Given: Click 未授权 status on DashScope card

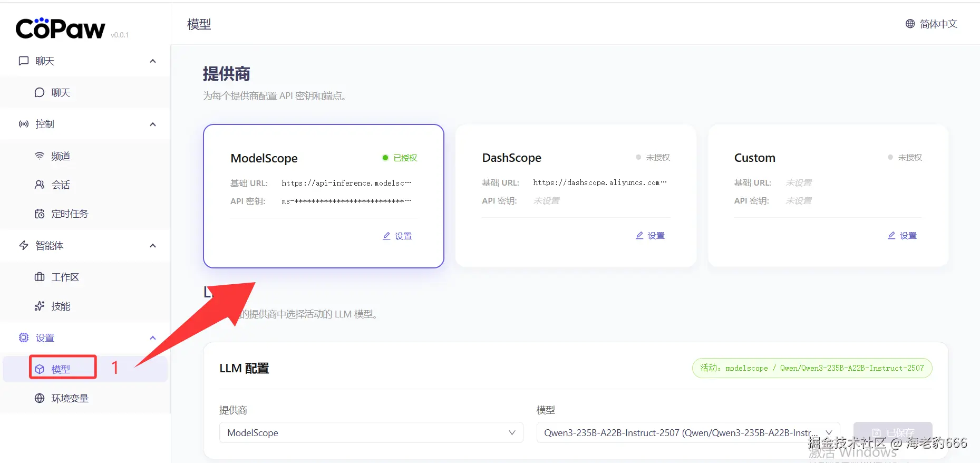Looking at the screenshot, I should [x=658, y=158].
